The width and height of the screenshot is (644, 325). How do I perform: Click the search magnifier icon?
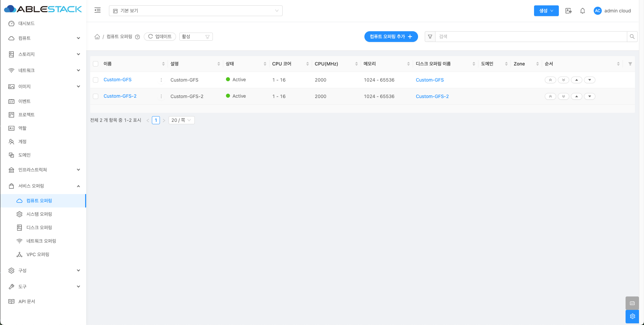pyautogui.click(x=632, y=37)
